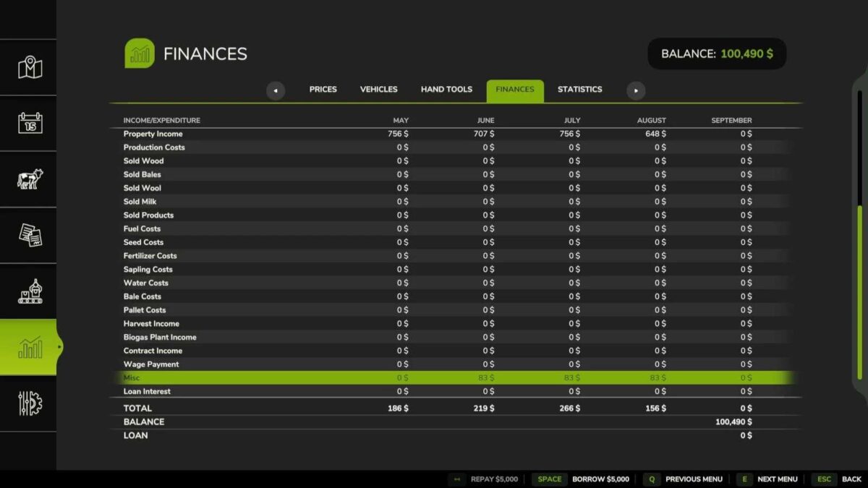Open the map menu in the sidebar
Viewport: 868px width, 488px height.
(x=29, y=67)
